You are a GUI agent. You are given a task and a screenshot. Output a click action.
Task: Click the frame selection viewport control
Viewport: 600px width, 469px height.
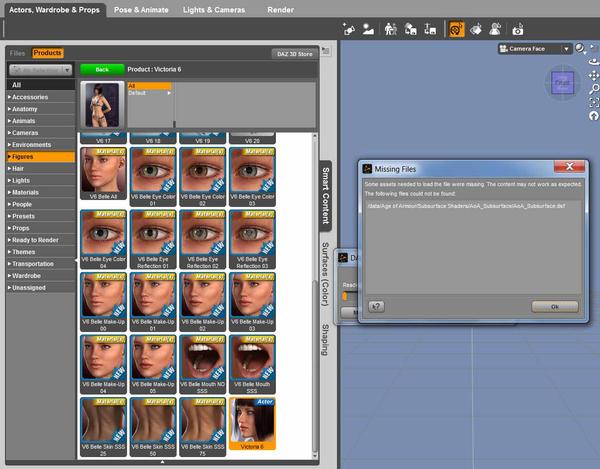593,102
